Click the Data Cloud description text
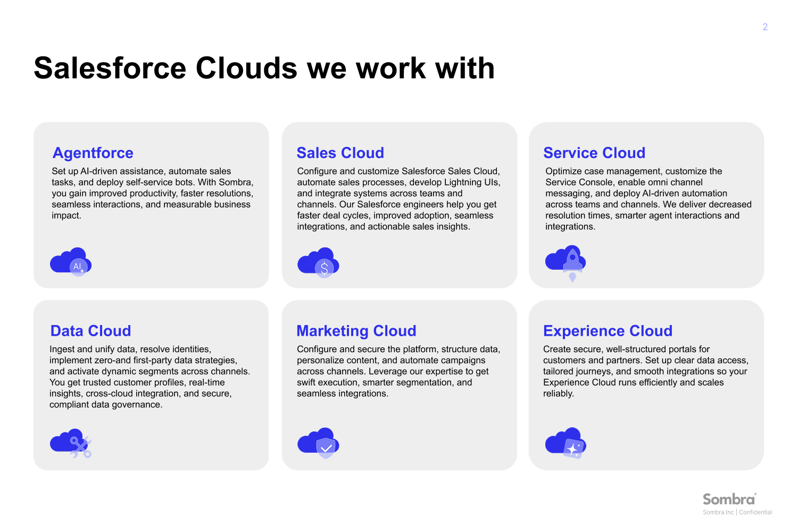 149,377
